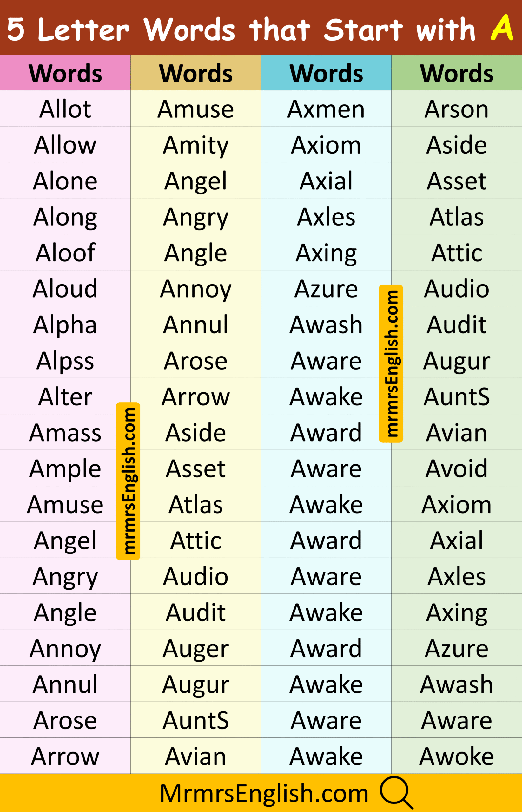Click the word Amity
The height and width of the screenshot is (812, 522).
pos(195,145)
